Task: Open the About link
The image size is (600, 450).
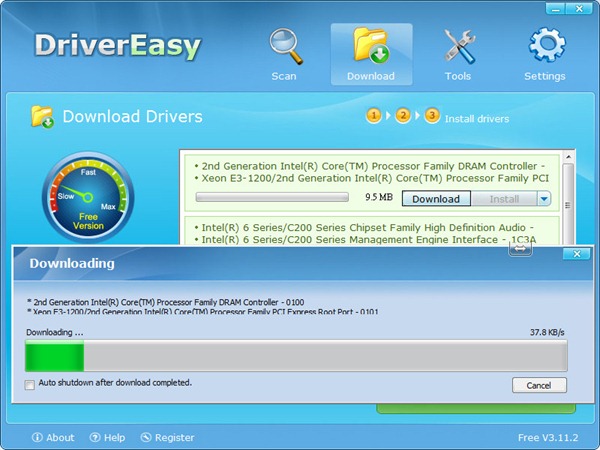Action: pyautogui.click(x=53, y=437)
